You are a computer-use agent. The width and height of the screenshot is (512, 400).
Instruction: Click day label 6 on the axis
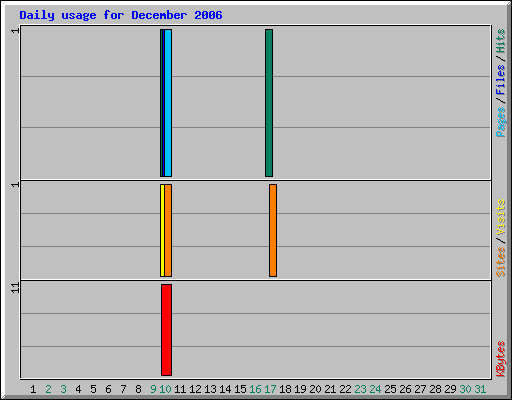108,389
